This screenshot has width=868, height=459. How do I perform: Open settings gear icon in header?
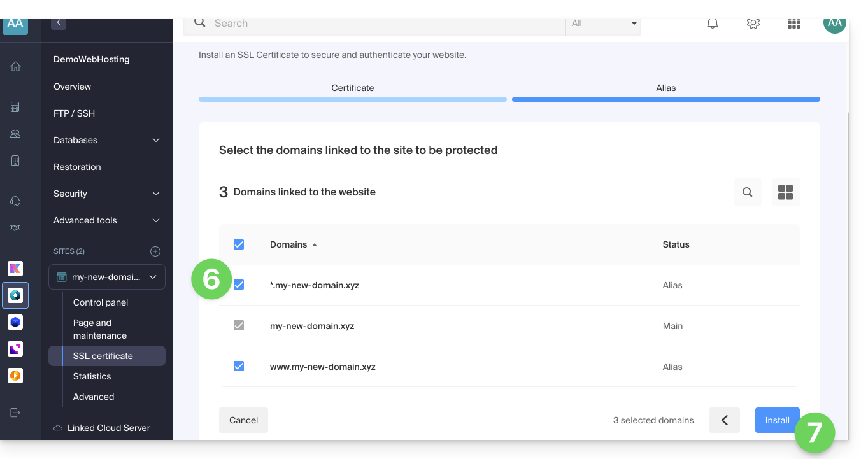pyautogui.click(x=753, y=24)
